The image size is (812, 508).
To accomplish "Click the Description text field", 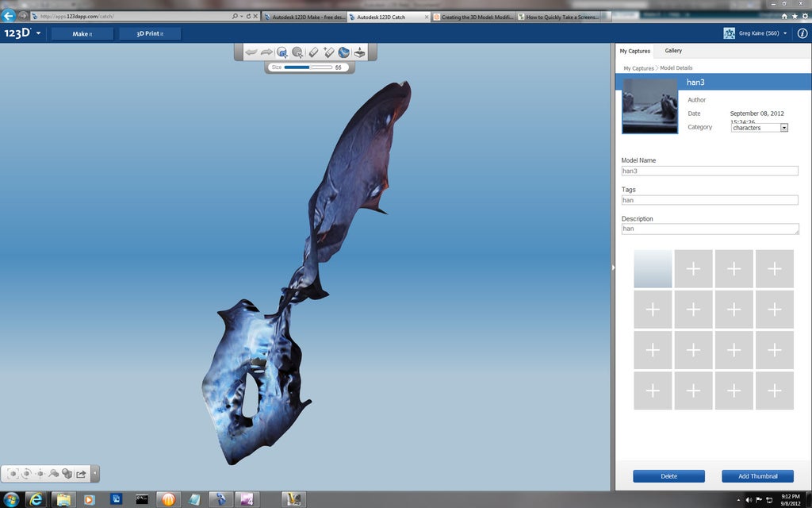I will (710, 229).
